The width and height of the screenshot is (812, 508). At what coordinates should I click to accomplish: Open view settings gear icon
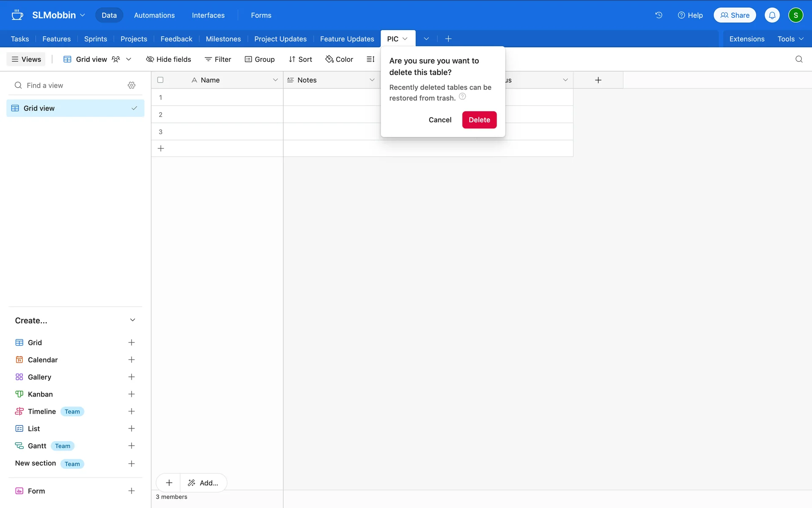click(x=132, y=86)
